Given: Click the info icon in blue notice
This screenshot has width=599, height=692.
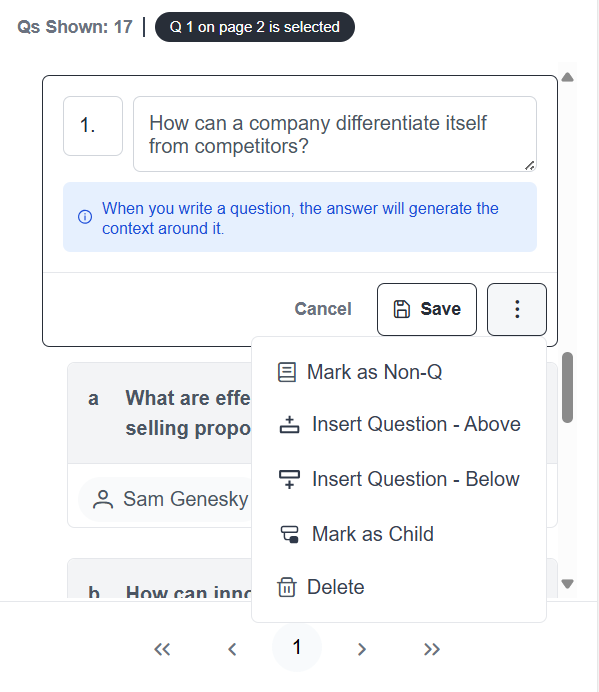Looking at the screenshot, I should pyautogui.click(x=85, y=217).
